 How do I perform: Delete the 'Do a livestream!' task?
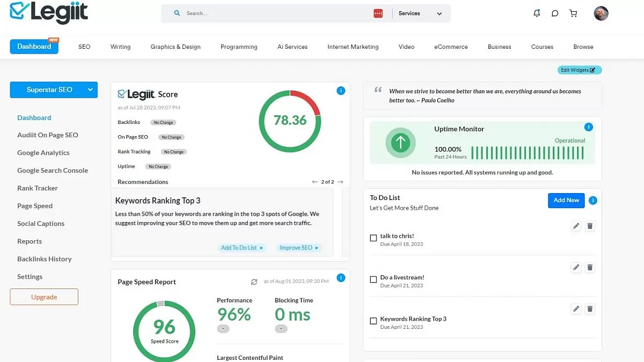pos(590,267)
